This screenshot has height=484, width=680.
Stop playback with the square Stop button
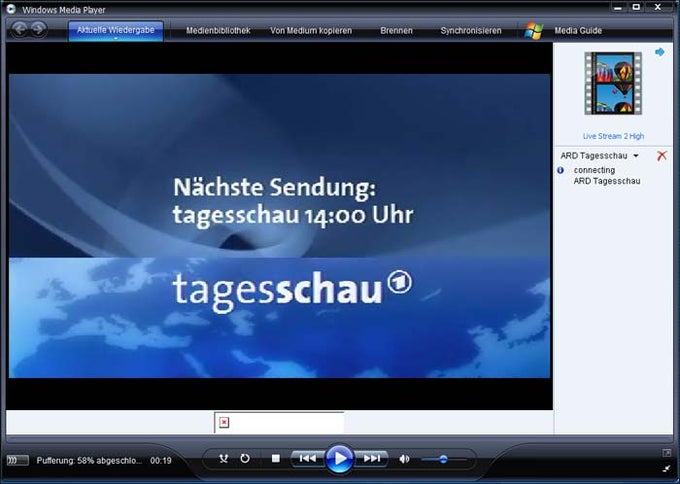[x=275, y=458]
